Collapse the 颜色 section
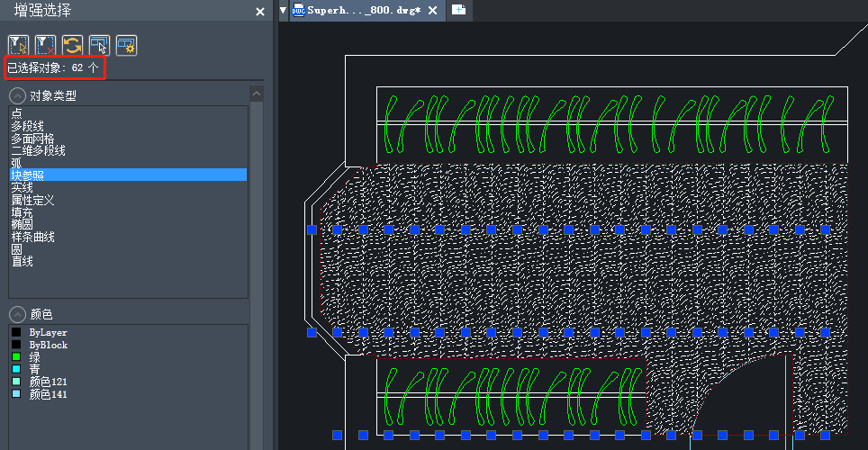The width and height of the screenshot is (868, 450). [17, 314]
